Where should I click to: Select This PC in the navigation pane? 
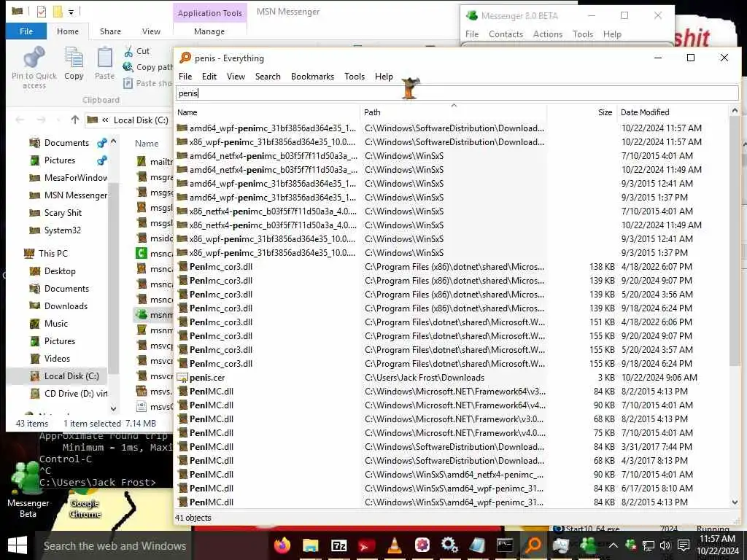53,253
